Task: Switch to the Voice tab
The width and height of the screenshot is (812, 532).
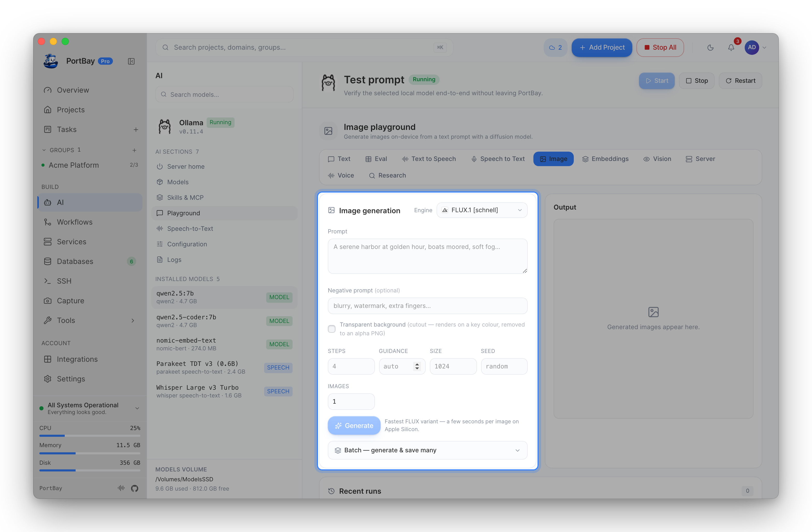Action: (x=341, y=175)
